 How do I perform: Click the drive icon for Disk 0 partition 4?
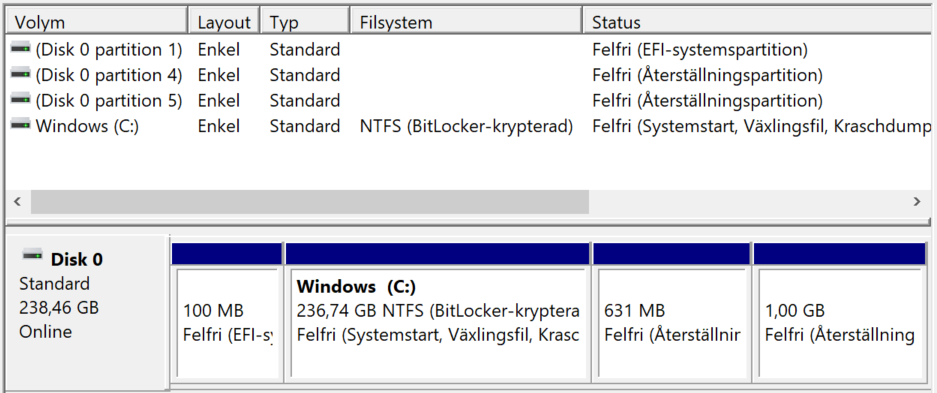[21, 73]
